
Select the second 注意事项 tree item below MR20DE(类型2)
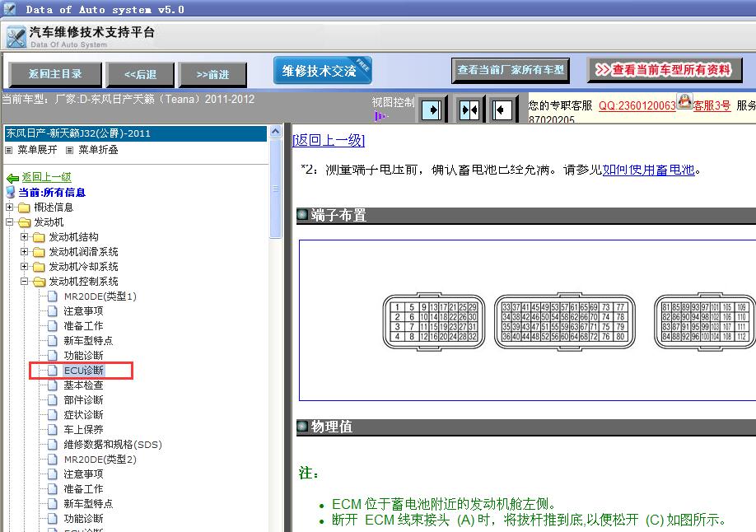tap(83, 474)
